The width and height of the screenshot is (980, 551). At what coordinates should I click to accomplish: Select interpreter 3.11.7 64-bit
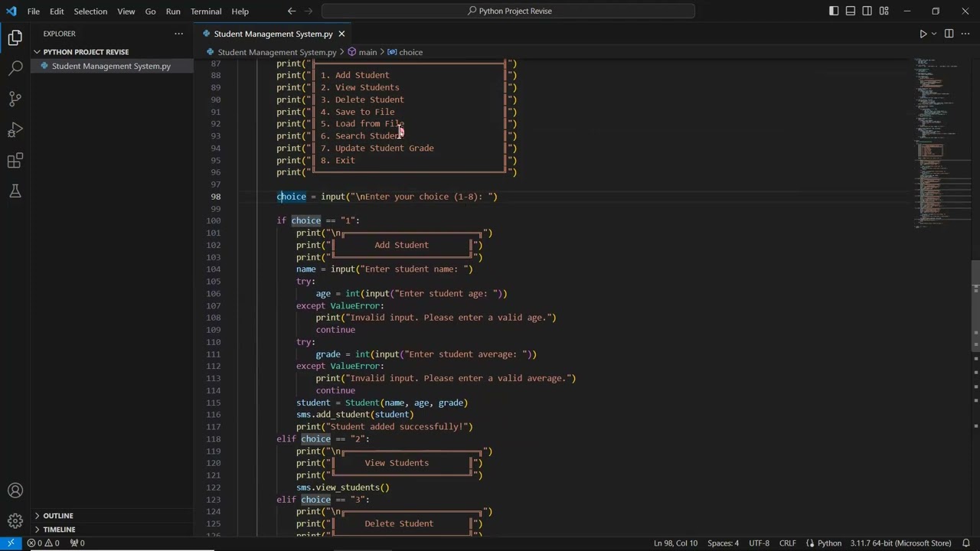[x=900, y=543]
